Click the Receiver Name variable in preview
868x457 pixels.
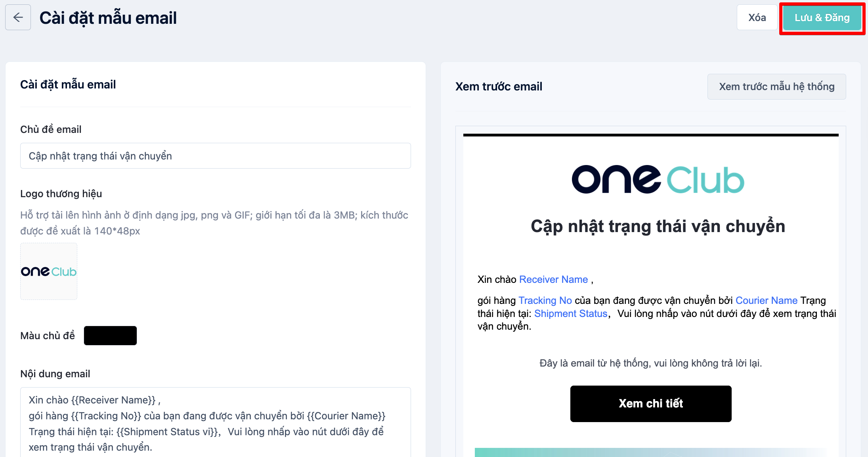coord(553,280)
